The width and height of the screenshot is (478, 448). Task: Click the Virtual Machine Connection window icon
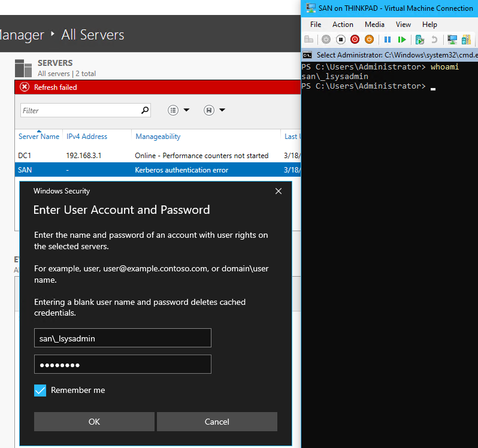[x=311, y=8]
